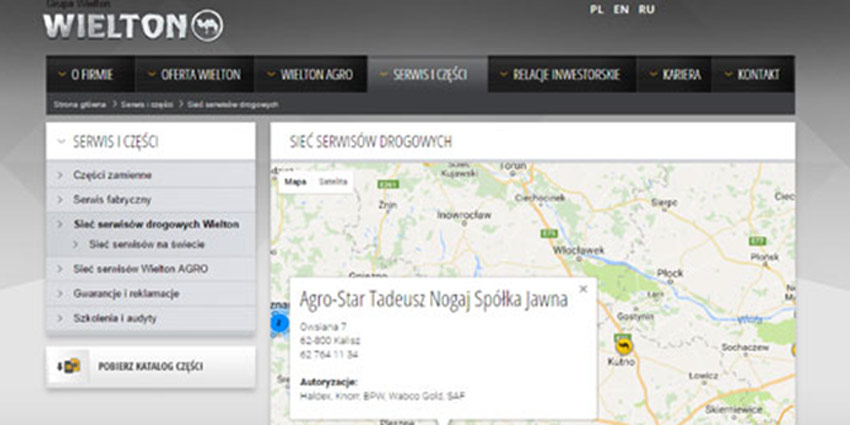The width and height of the screenshot is (850, 425).
Task: Click the authorizations text Haldex, Knorr, BPW
Action: [382, 396]
